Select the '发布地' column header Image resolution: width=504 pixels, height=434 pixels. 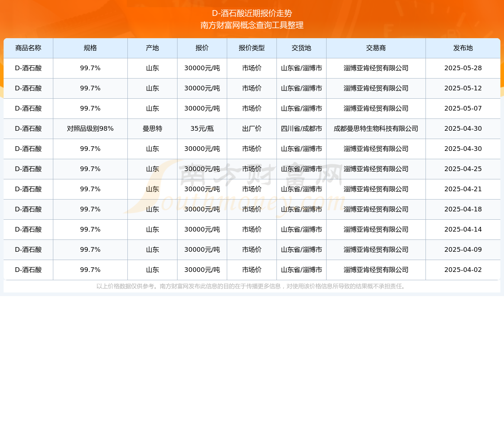(x=463, y=48)
